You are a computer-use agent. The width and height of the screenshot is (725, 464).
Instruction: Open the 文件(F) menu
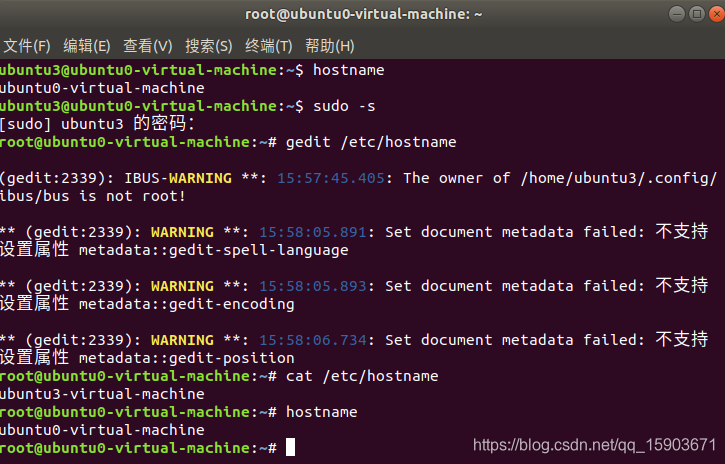click(27, 46)
